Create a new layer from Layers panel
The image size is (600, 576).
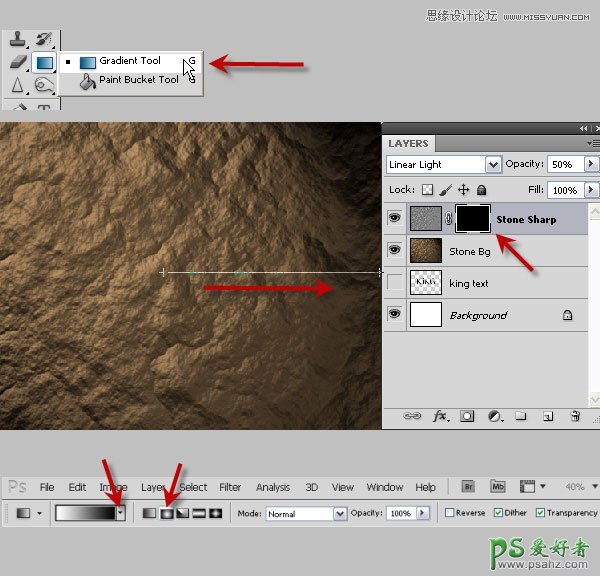click(x=547, y=415)
